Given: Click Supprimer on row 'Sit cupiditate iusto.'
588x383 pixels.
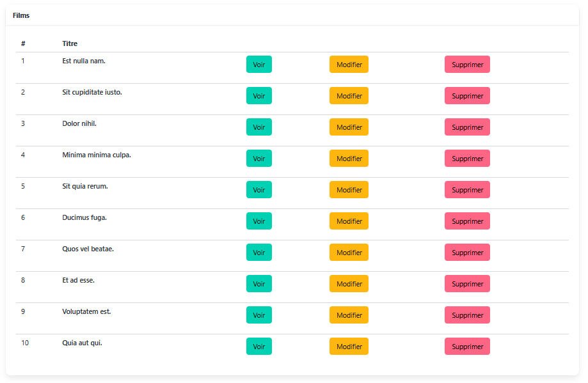Looking at the screenshot, I should (467, 96).
